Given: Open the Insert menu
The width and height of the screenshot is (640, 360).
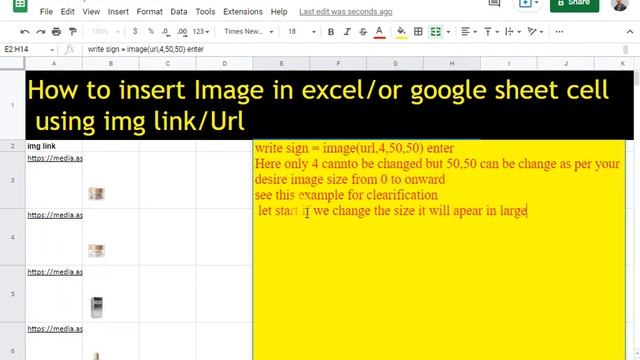Looking at the screenshot, I should [x=118, y=12].
